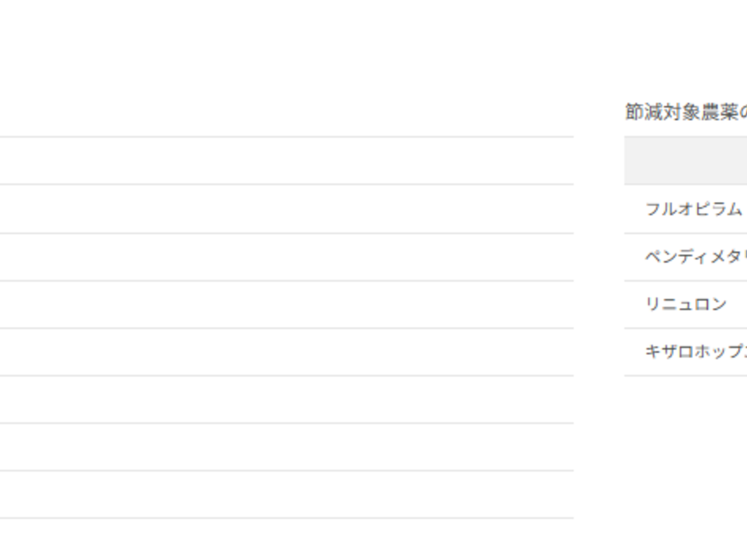Screen dimensions: 747x560
Task: Click the fifth empty row of left table
Action: click(285, 352)
